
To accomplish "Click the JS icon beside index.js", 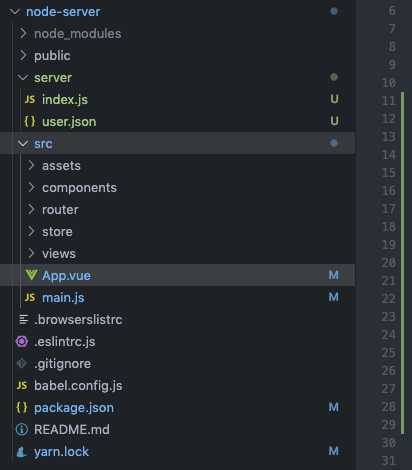I will [30, 99].
